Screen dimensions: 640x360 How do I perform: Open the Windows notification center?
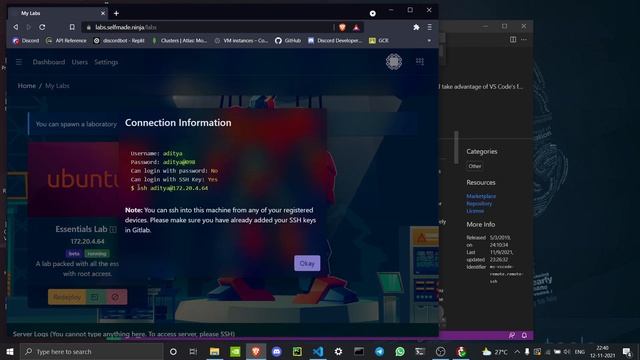click(x=627, y=351)
